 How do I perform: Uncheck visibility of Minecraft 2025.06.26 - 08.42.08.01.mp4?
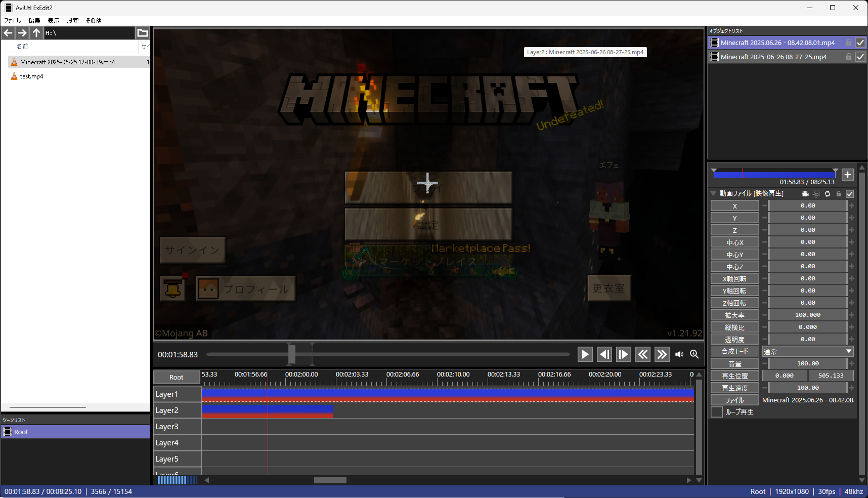(x=860, y=43)
